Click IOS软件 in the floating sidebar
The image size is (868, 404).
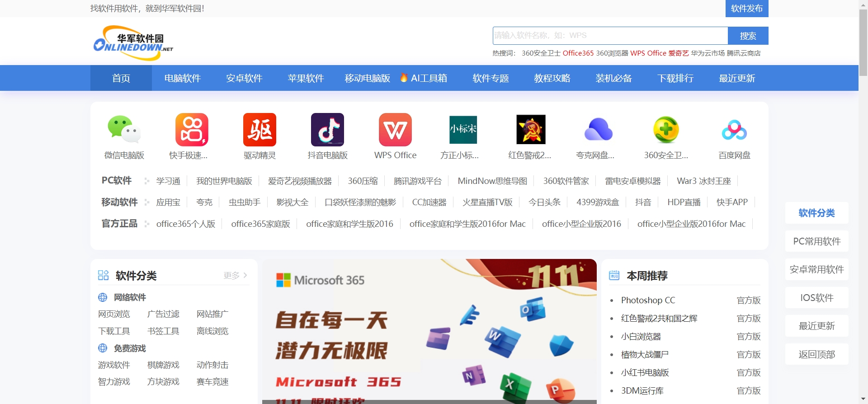click(816, 298)
